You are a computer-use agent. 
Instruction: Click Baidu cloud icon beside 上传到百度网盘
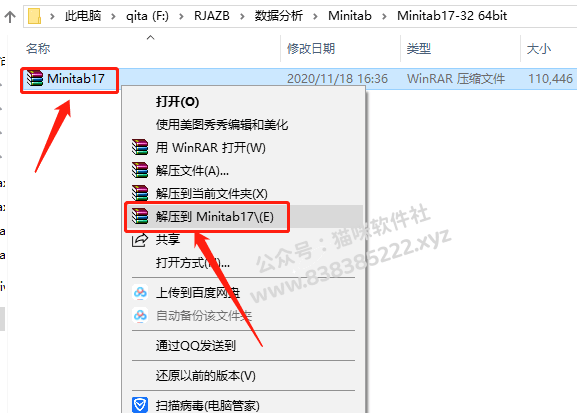140,293
